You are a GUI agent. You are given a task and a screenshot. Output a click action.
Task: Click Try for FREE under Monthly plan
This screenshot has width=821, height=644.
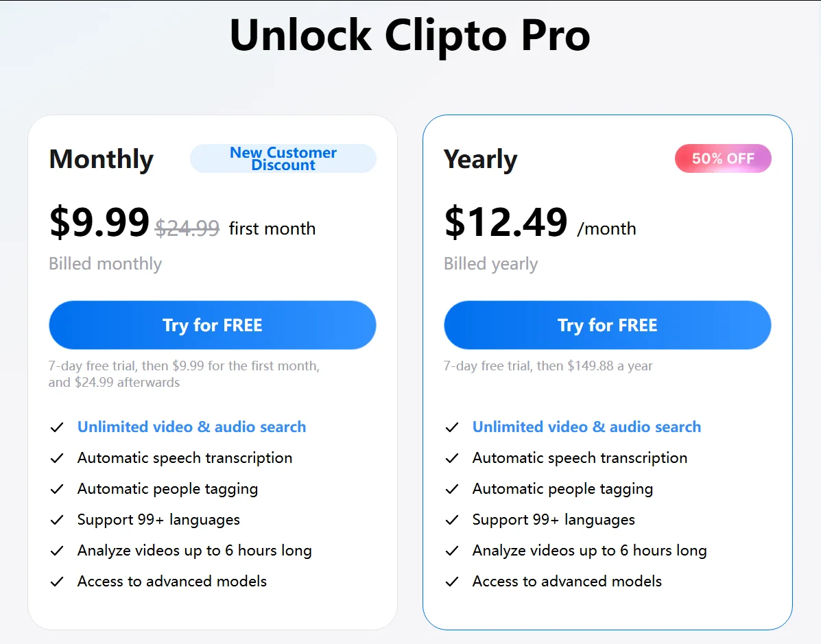[213, 325]
